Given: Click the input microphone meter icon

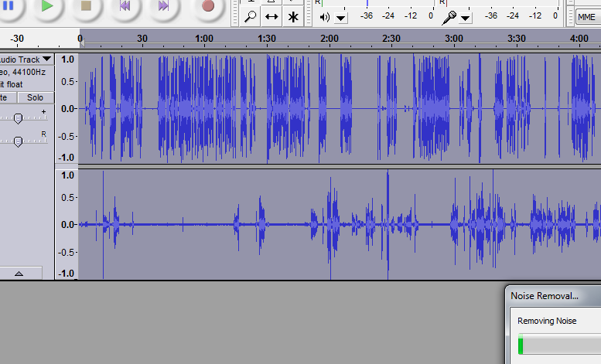Looking at the screenshot, I should click(x=449, y=18).
